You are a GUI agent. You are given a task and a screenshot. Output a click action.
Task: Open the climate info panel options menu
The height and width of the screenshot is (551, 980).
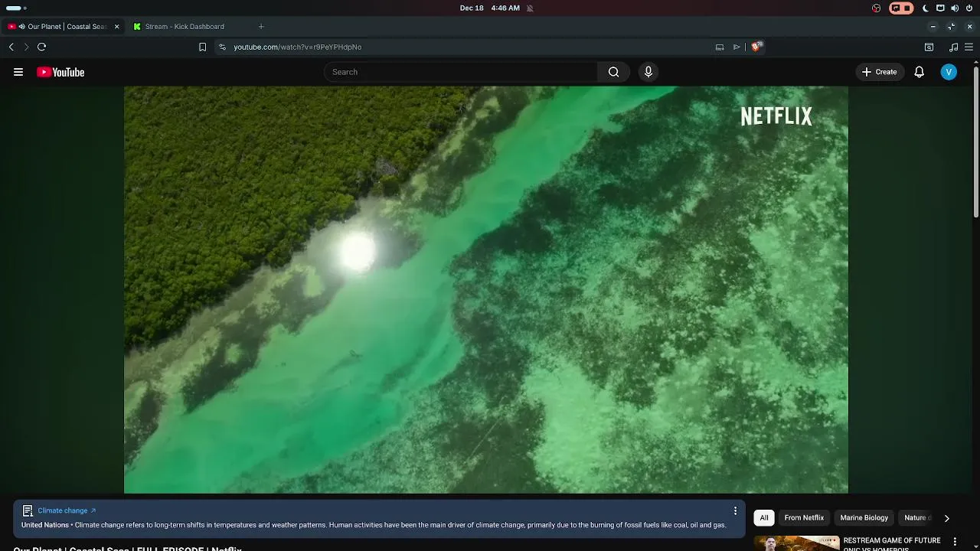pyautogui.click(x=735, y=510)
